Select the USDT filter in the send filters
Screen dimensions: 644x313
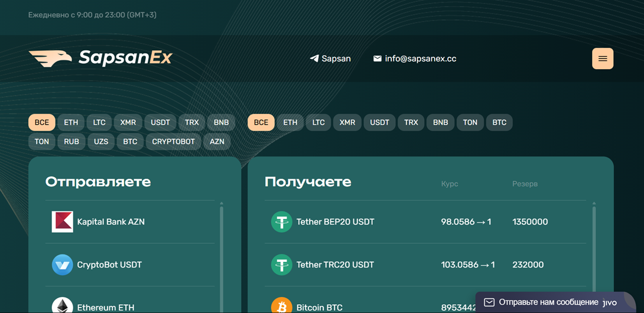click(x=160, y=122)
